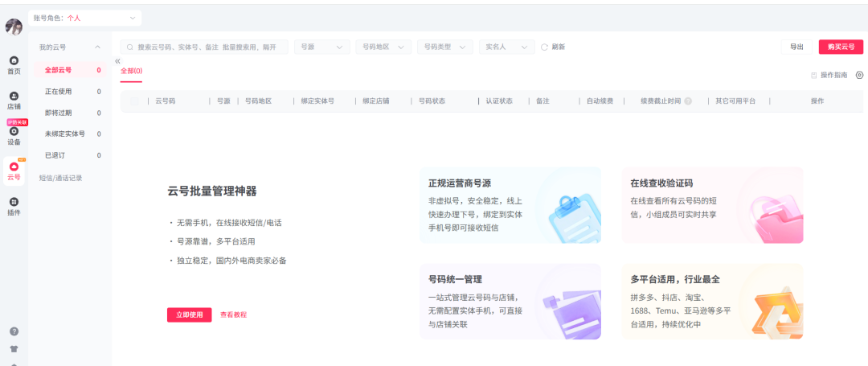Select 正在使用 in the side menu
The height and width of the screenshot is (366, 868).
click(70, 92)
